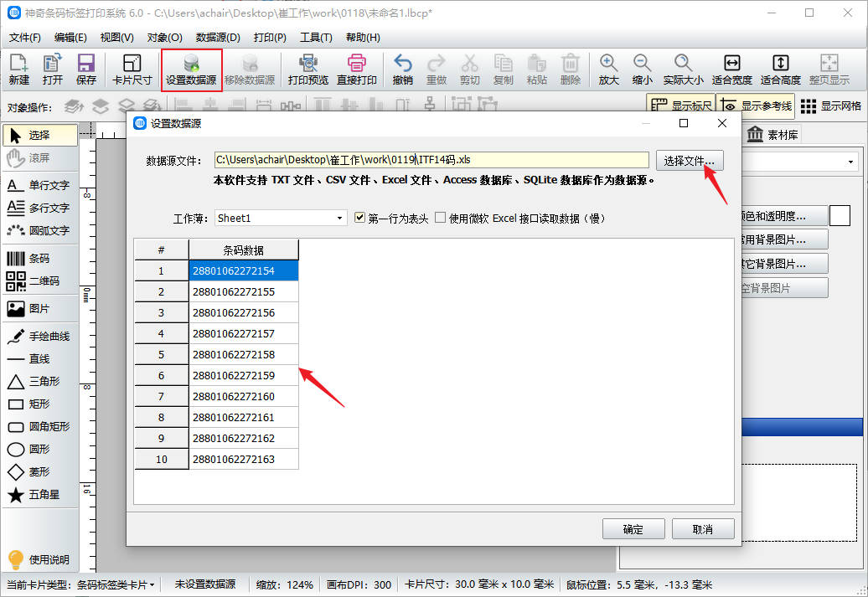Expand the 工作薄 Sheet1 dropdown
Image resolution: width=868 pixels, height=597 pixels.
point(339,218)
